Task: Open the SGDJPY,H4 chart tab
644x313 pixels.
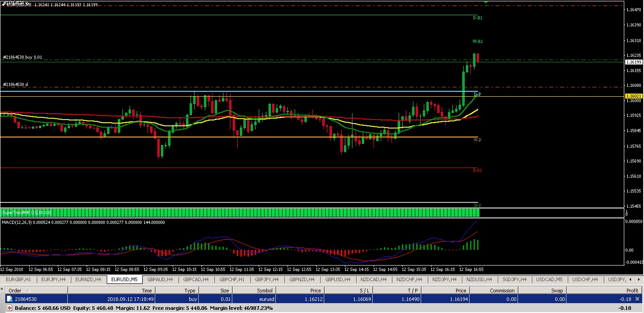Action: coord(514,279)
